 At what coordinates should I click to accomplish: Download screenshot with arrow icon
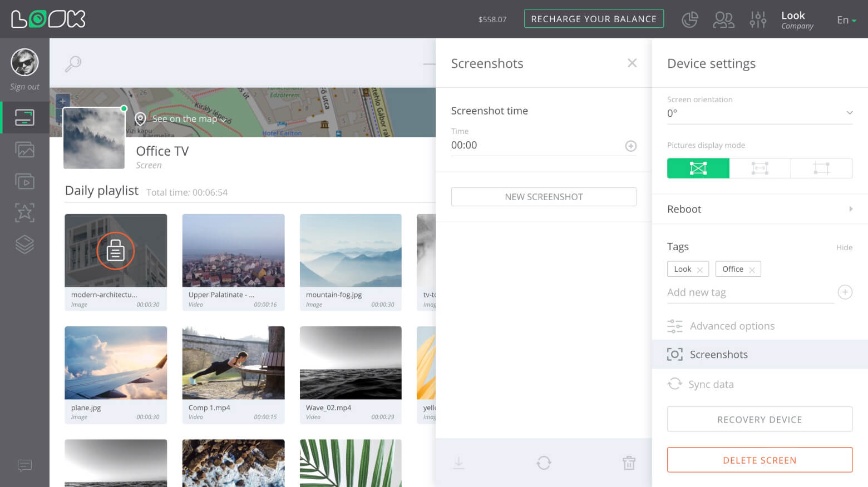458,463
